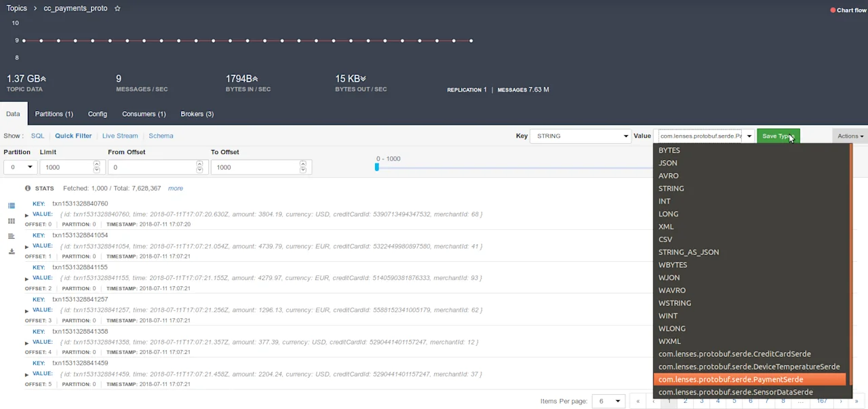Go to page 167 of results

(x=821, y=401)
